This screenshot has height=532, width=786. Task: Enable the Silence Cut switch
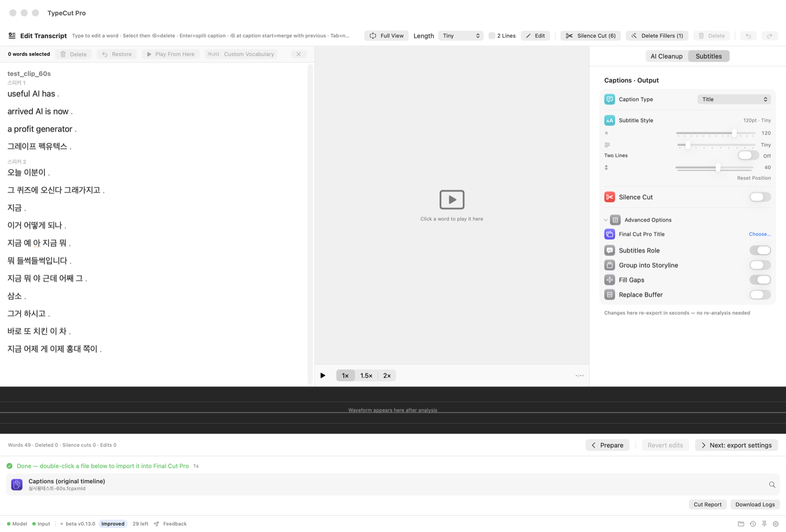(x=760, y=197)
